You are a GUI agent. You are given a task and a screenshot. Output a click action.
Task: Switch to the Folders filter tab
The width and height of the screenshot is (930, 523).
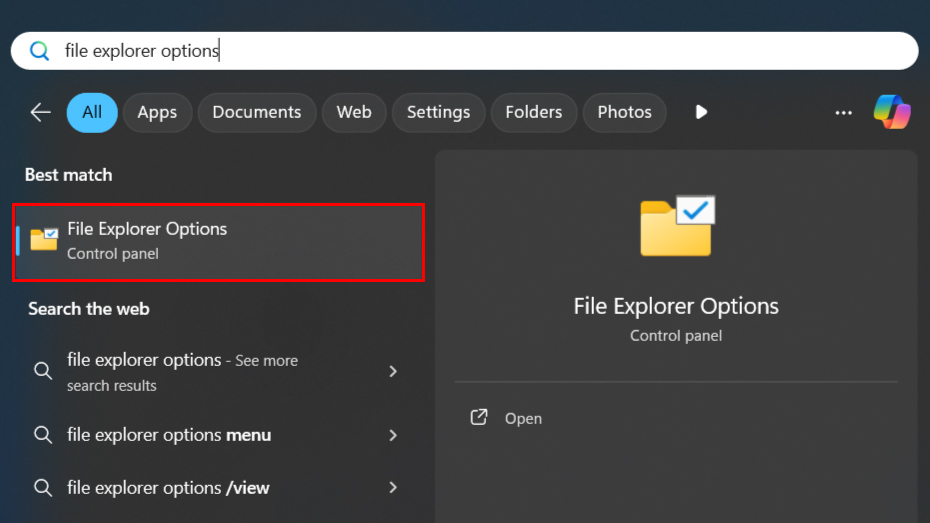(x=534, y=112)
